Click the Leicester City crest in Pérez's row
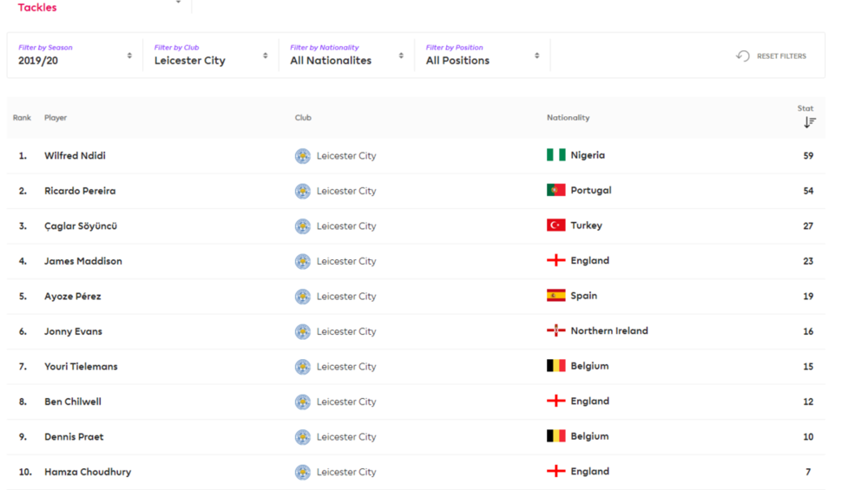Screen dimensions: 868x490 click(303, 297)
